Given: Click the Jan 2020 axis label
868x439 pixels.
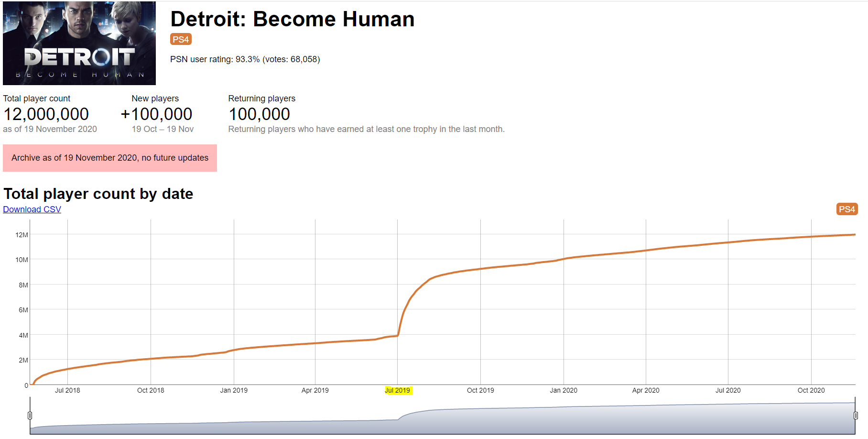Looking at the screenshot, I should (564, 390).
